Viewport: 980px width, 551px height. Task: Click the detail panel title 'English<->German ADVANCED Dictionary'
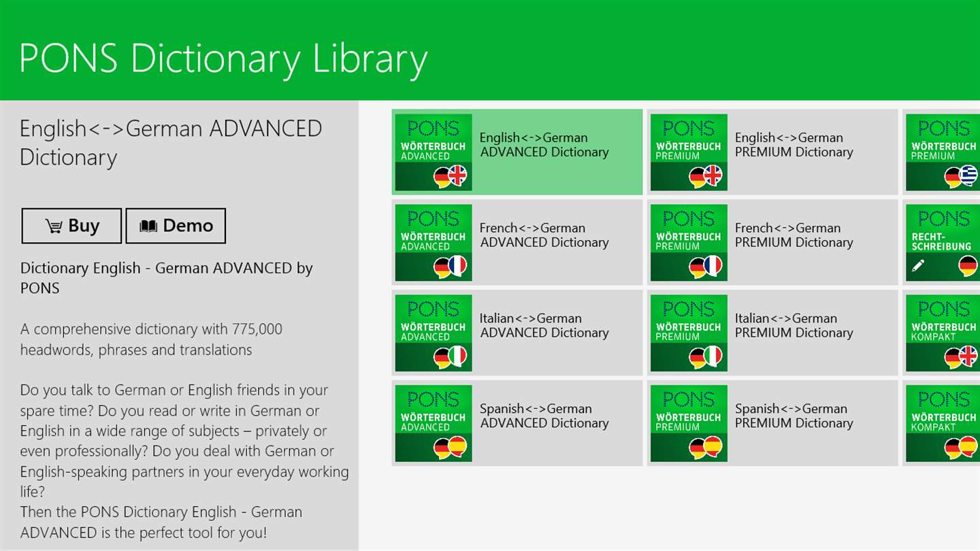tap(171, 143)
